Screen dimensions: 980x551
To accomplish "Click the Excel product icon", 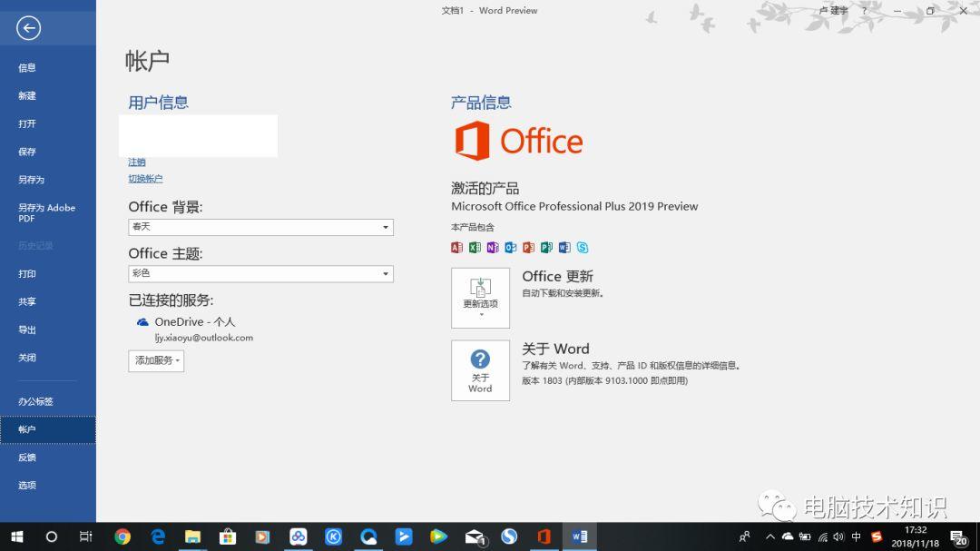I will [x=475, y=248].
